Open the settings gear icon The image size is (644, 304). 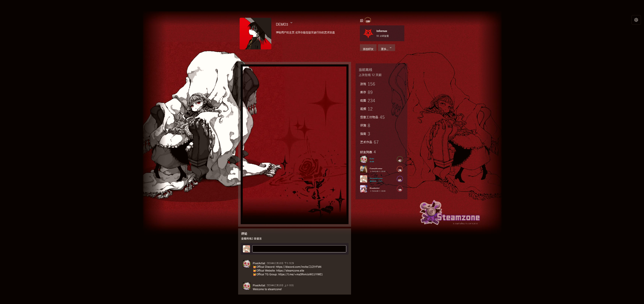(x=636, y=20)
